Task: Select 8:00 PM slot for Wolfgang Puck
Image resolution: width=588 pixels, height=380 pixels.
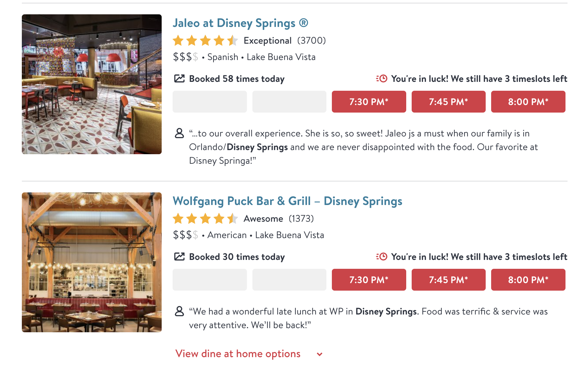Action: 528,280
